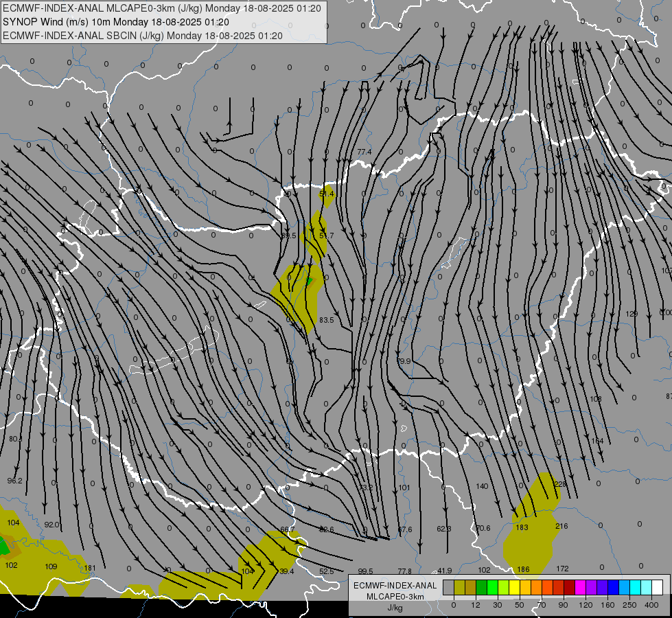Screen dimensions: 672x618
Task: Click the SBCIN title line
Action: coord(143,36)
